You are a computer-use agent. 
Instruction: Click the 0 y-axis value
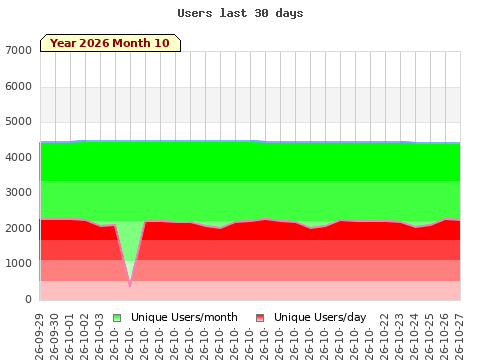28,299
